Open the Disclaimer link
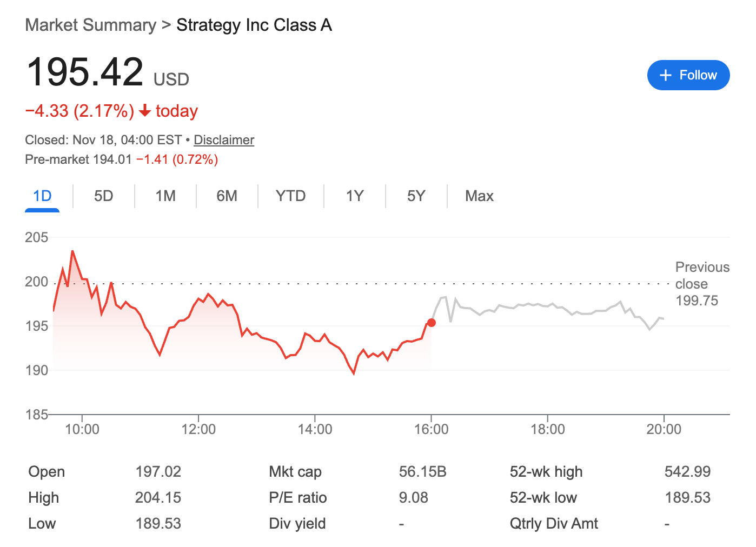This screenshot has width=756, height=547. tap(223, 139)
